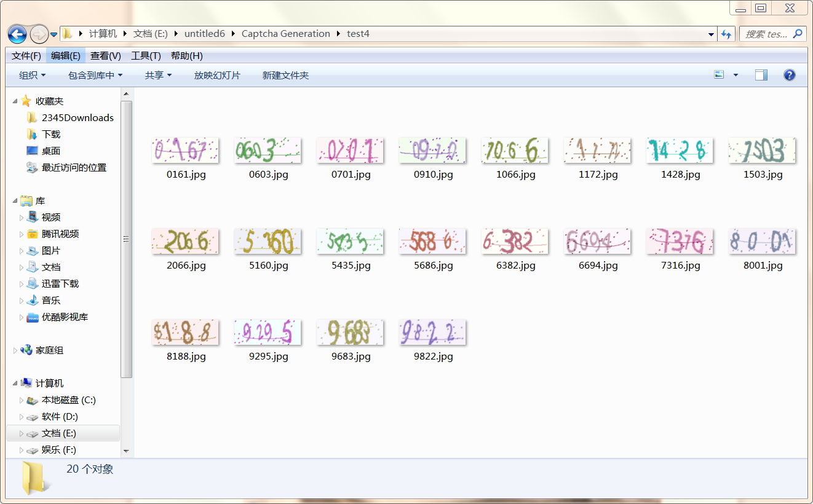Viewport: 813px width, 504px height.
Task: Select the 5160.jpg captcha thumbnail
Action: [268, 242]
